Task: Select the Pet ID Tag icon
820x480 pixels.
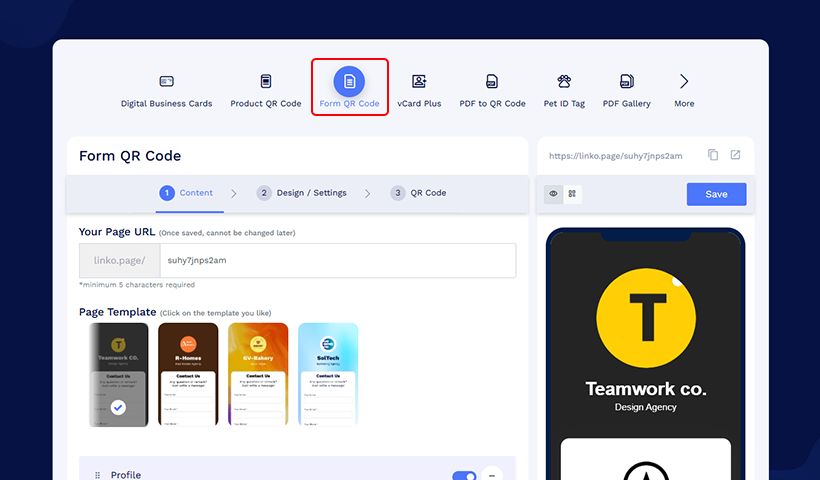Action: pos(564,82)
